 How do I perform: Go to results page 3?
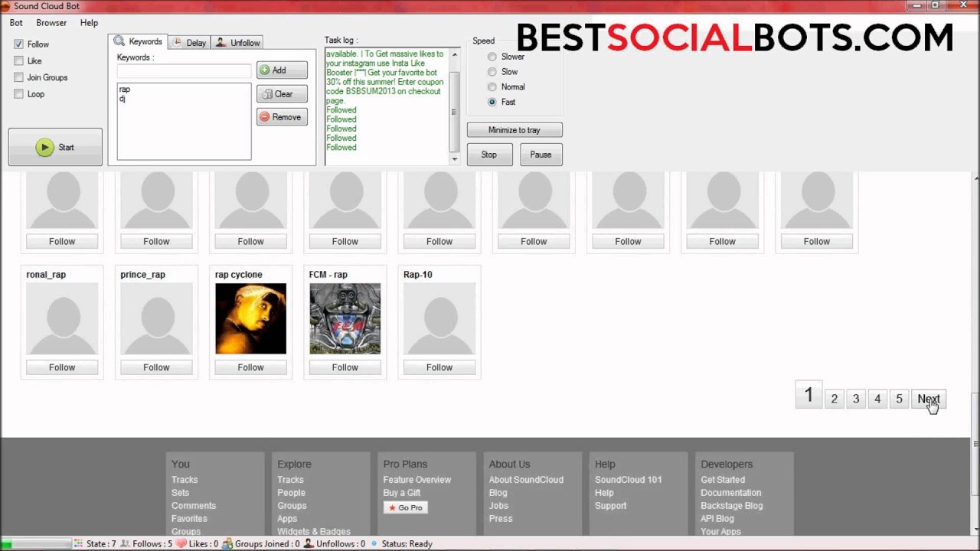856,399
